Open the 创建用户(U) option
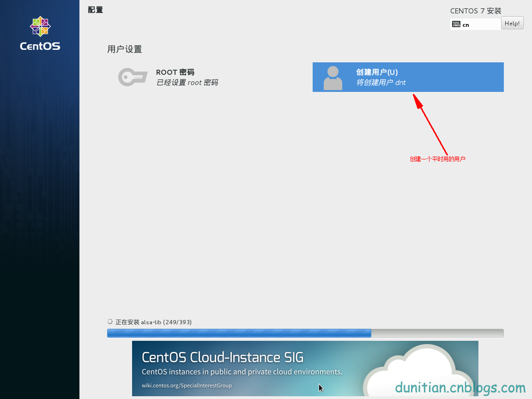Screen dimensions: 532x399 click(x=408, y=77)
